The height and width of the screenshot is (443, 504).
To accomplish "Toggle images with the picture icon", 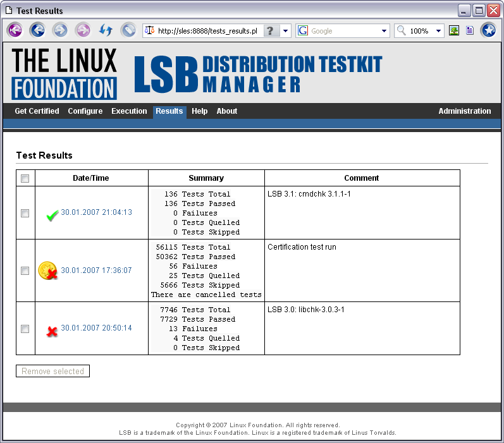I will pyautogui.click(x=454, y=30).
